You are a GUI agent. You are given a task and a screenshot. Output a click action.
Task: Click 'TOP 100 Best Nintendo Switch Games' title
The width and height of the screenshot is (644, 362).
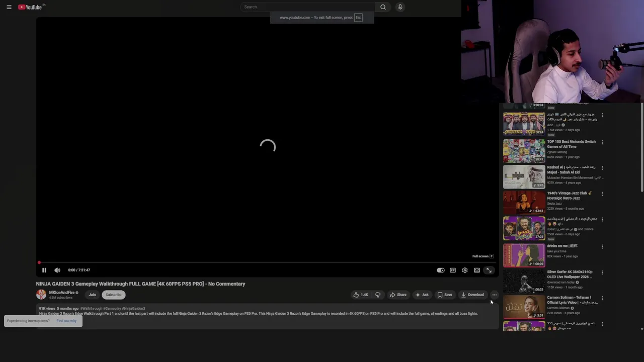tap(571, 144)
